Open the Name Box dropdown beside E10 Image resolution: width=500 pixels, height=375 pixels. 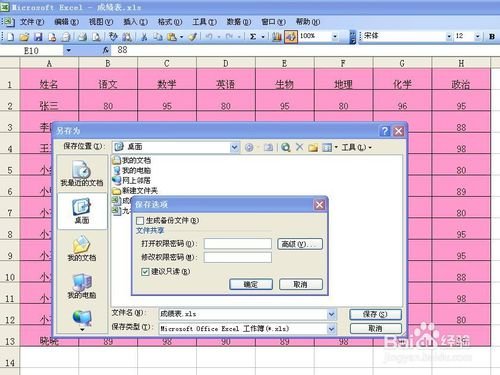coord(69,51)
